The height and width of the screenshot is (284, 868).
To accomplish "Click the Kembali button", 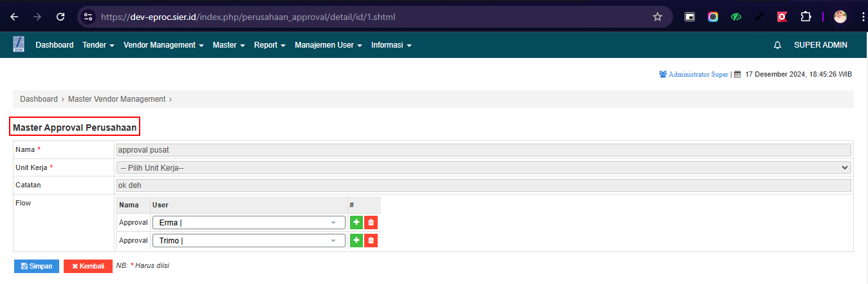I will point(88,266).
